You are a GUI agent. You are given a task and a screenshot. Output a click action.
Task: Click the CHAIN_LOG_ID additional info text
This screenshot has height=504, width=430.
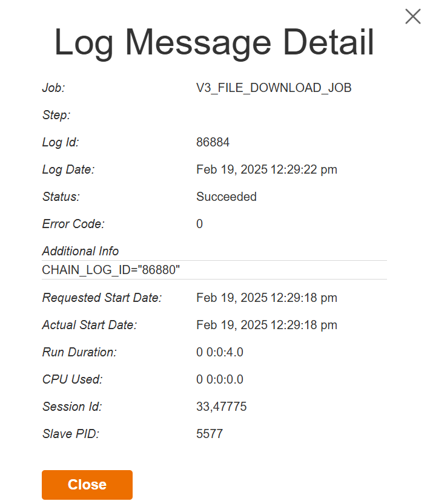111,270
